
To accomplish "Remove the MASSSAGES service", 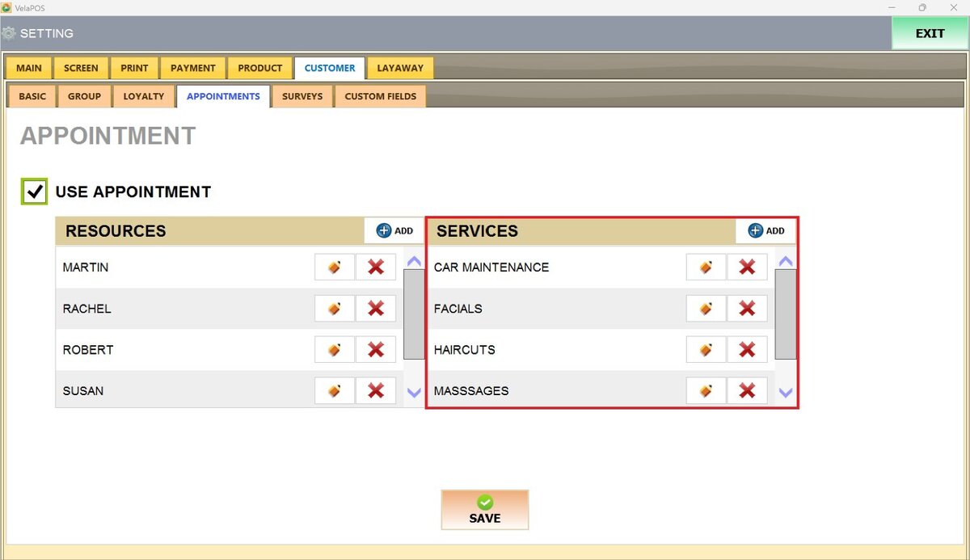I will point(748,391).
